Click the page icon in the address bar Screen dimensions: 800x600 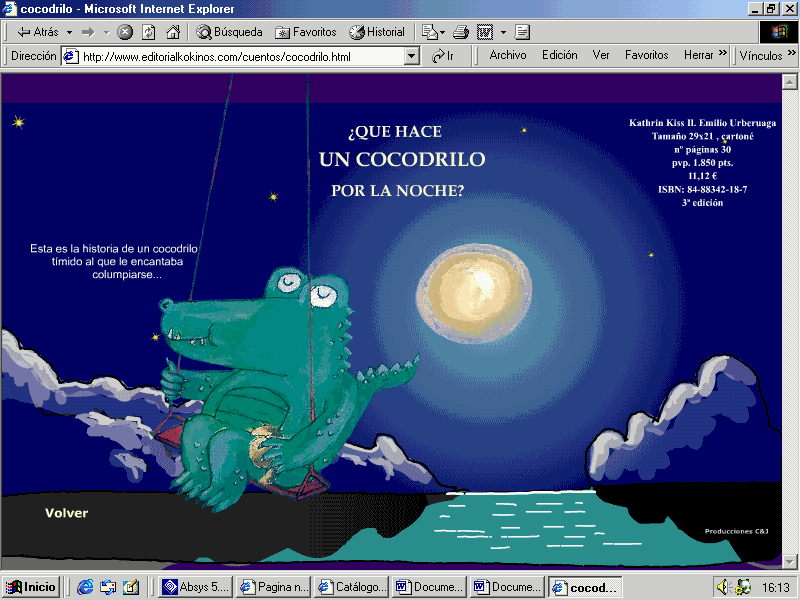tap(70, 56)
